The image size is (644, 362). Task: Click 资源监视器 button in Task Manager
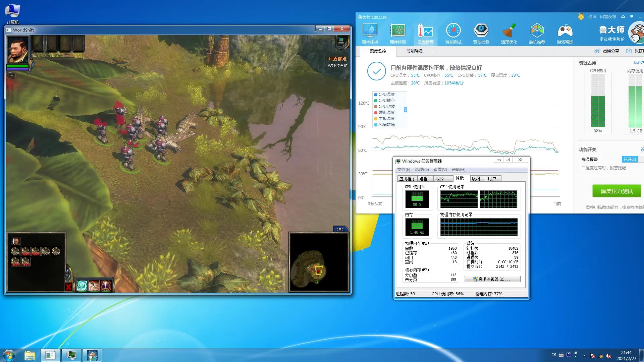point(492,279)
